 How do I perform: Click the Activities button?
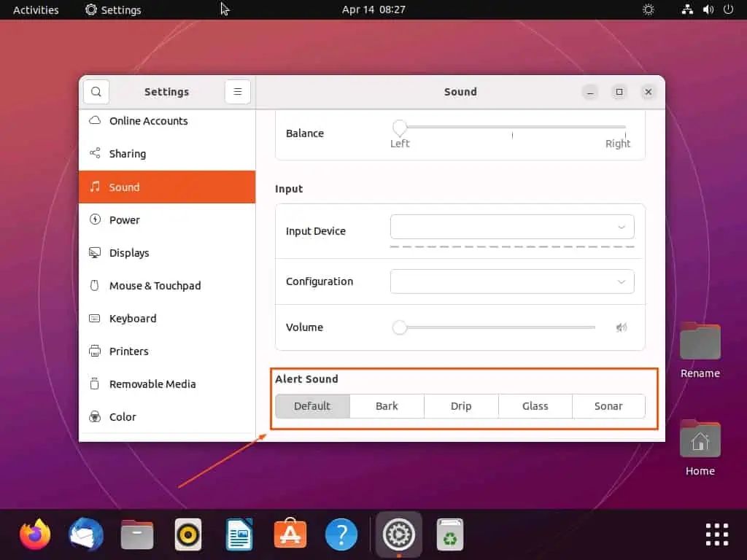point(36,9)
